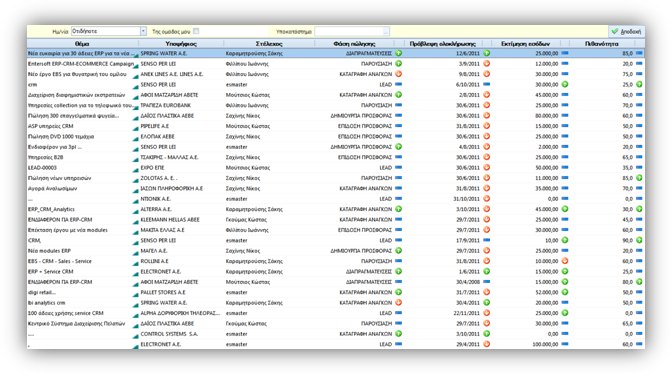Click the teal corner marker in 'LEAD-00003' cell
The image size is (671, 373).
point(136,170)
